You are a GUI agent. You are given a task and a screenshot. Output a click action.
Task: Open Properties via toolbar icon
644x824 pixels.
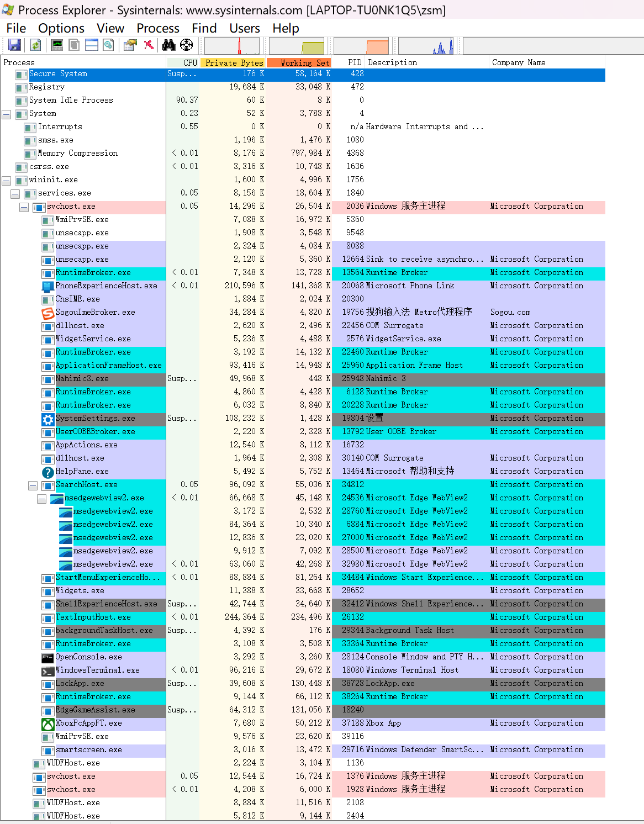coord(130,45)
